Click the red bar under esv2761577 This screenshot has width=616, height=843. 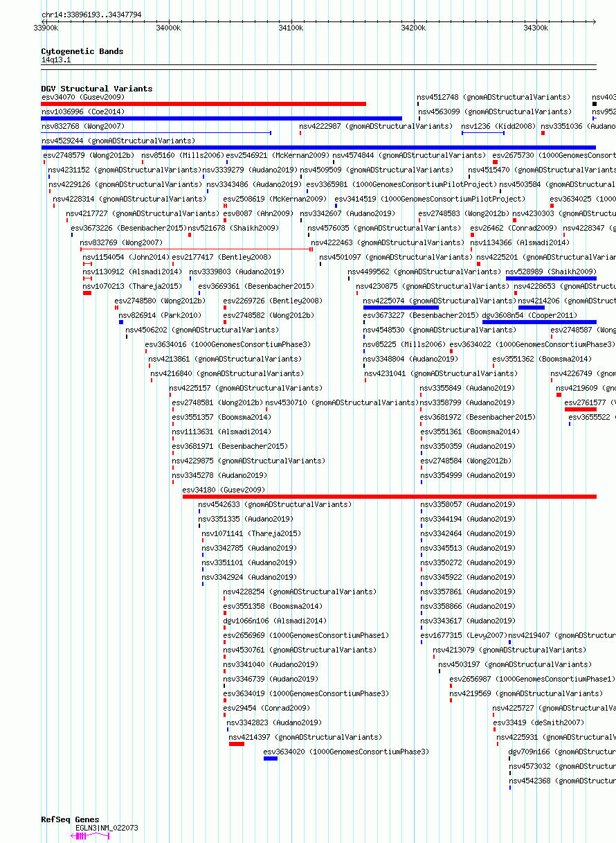(x=581, y=409)
